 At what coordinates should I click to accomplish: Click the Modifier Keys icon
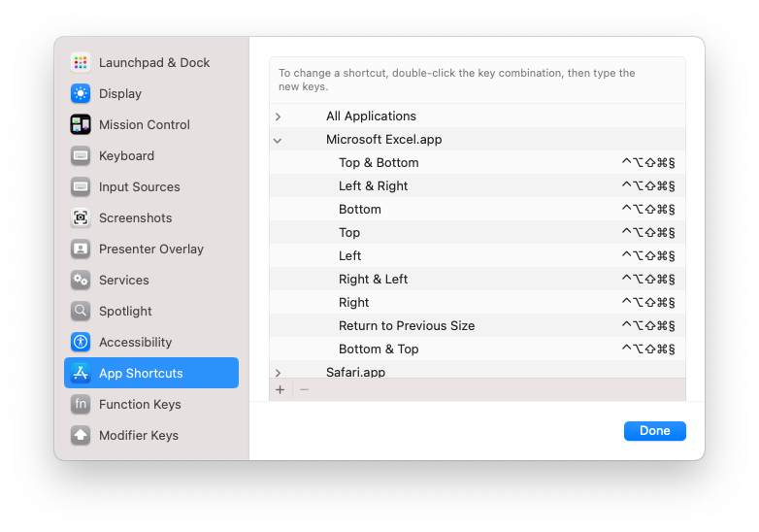pyautogui.click(x=81, y=435)
